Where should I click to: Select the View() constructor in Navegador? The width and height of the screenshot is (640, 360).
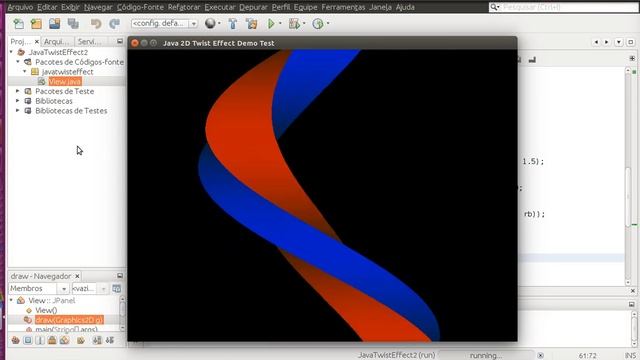pos(46,310)
